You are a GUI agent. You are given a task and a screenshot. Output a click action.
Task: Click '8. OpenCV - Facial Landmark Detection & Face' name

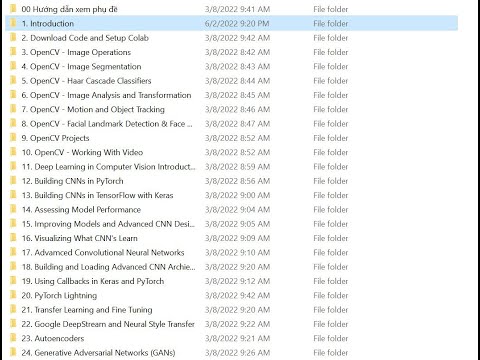107,124
